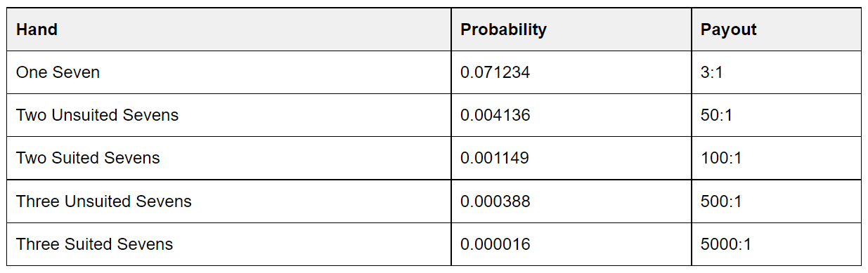Select the One Seven cell
This screenshot has height=273, width=868.
pos(229,72)
